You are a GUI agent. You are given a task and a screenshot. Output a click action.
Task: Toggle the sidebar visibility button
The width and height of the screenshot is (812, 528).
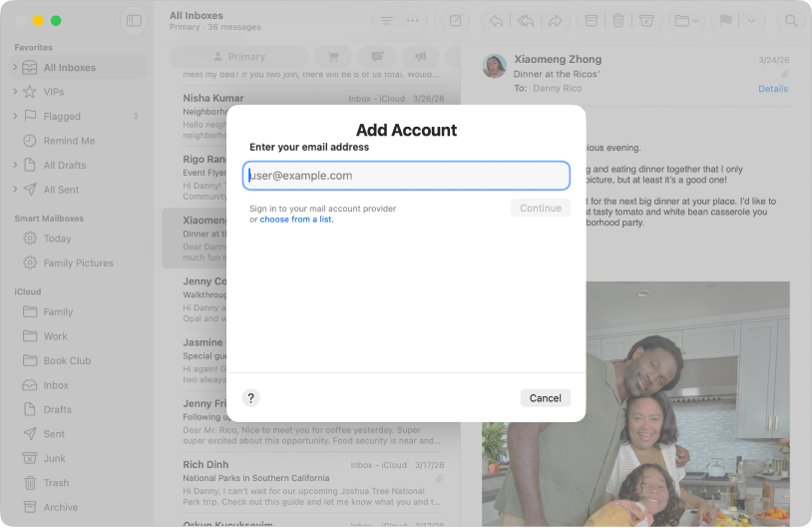pos(134,21)
